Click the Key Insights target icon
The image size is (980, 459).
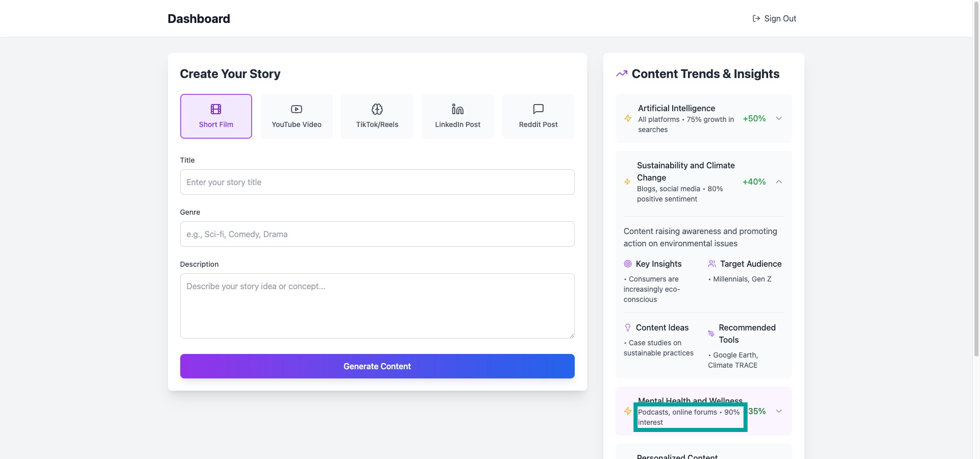coord(628,264)
